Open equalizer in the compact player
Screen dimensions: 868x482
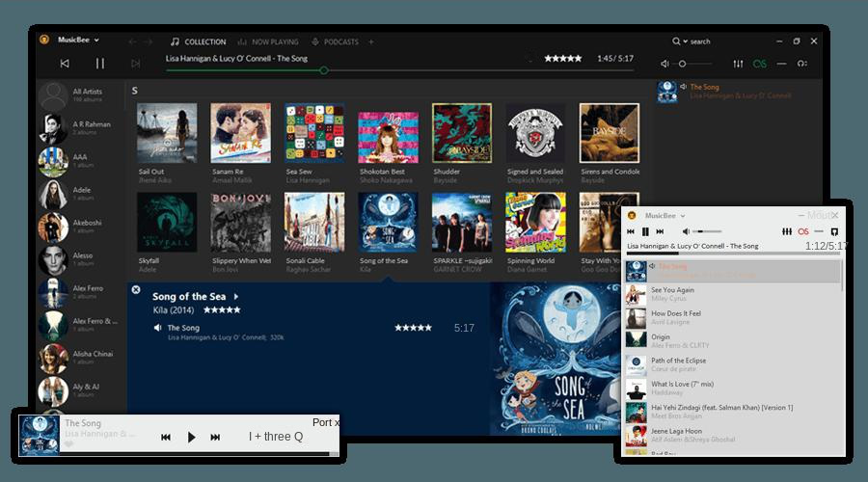pos(786,231)
